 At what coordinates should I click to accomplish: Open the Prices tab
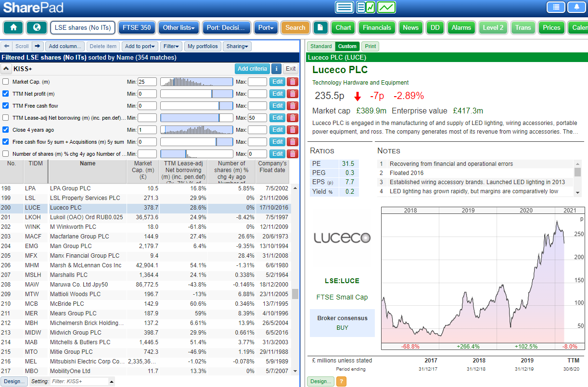point(551,27)
